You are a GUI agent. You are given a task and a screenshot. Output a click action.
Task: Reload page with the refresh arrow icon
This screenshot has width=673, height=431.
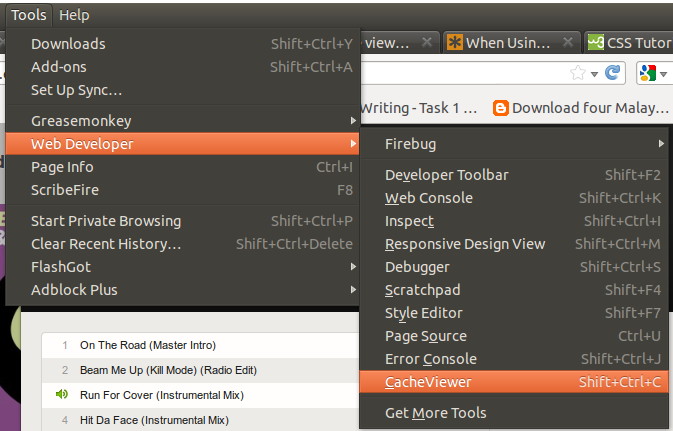coord(612,73)
